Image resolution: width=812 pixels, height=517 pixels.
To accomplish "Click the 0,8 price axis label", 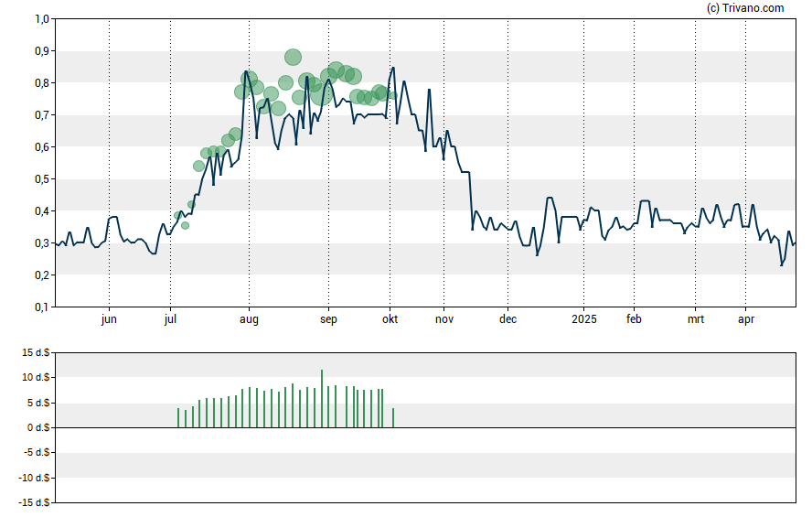I will coord(42,83).
